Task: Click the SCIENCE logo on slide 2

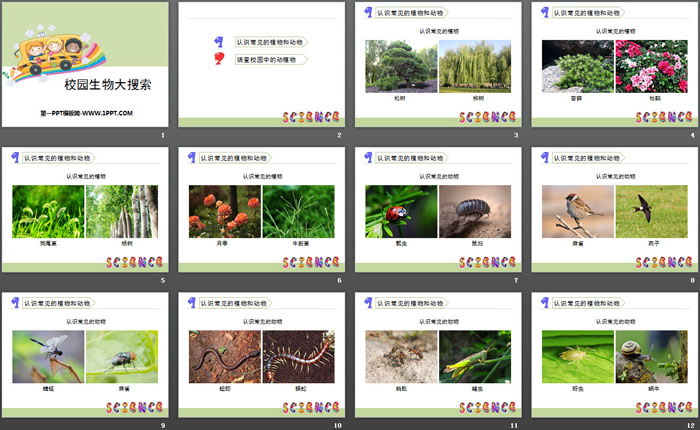Action: [311, 117]
